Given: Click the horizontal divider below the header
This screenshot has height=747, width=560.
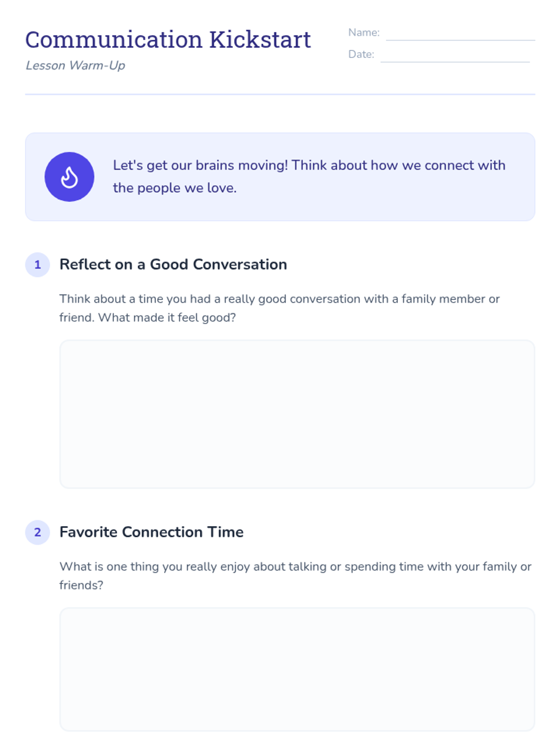Looking at the screenshot, I should 280,94.
